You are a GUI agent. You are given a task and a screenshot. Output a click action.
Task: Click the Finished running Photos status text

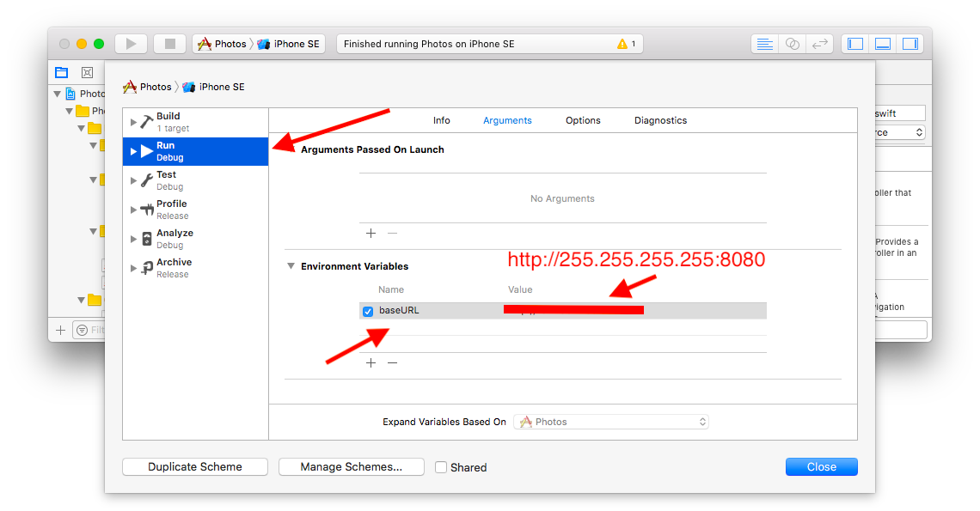429,44
